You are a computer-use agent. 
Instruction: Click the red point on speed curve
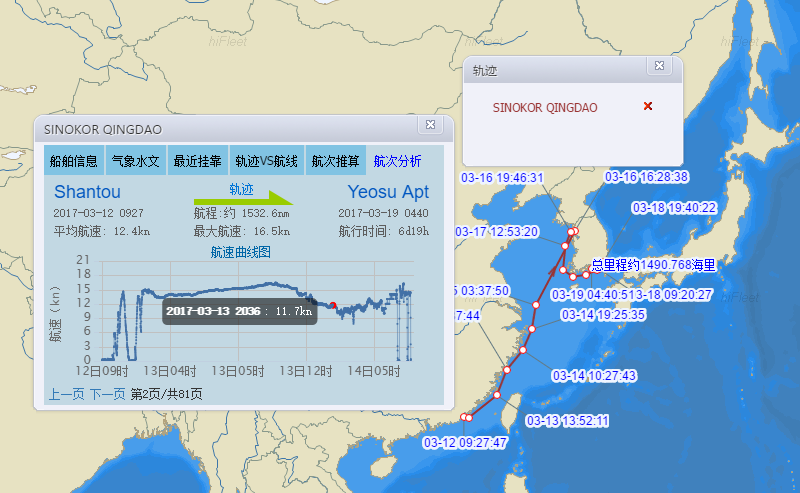point(332,305)
